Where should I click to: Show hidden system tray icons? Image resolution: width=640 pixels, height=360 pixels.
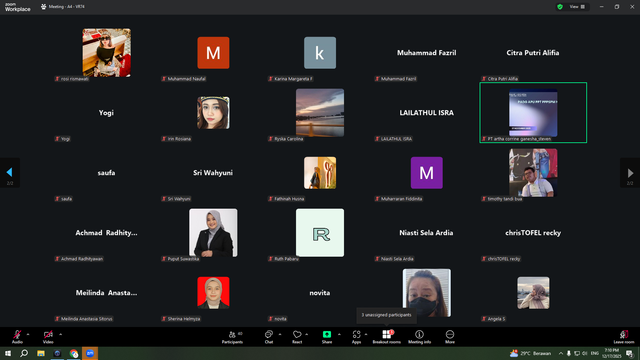click(x=561, y=353)
